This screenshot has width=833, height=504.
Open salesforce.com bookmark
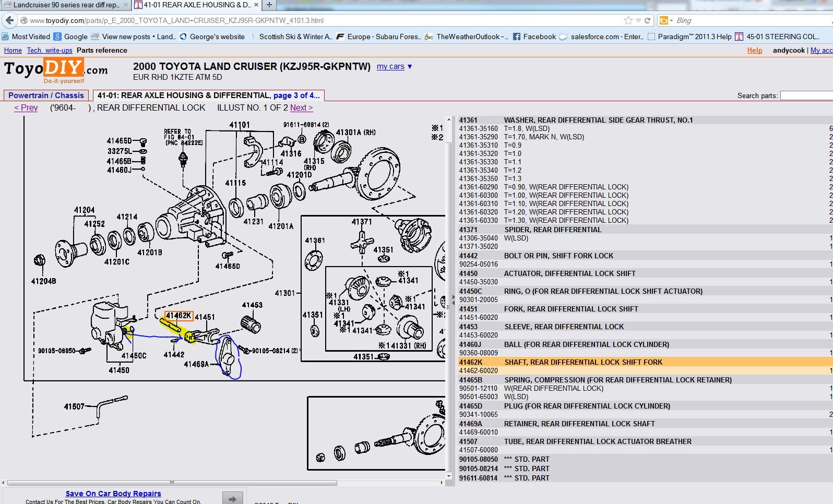tap(602, 37)
